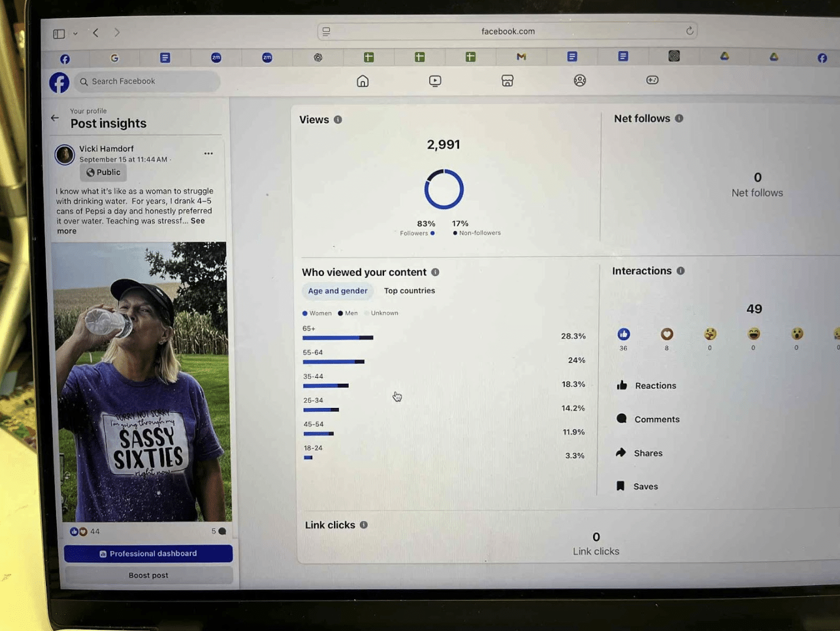Viewport: 840px width, 631px height.
Task: Expand post text with See more
Action: pos(197,221)
